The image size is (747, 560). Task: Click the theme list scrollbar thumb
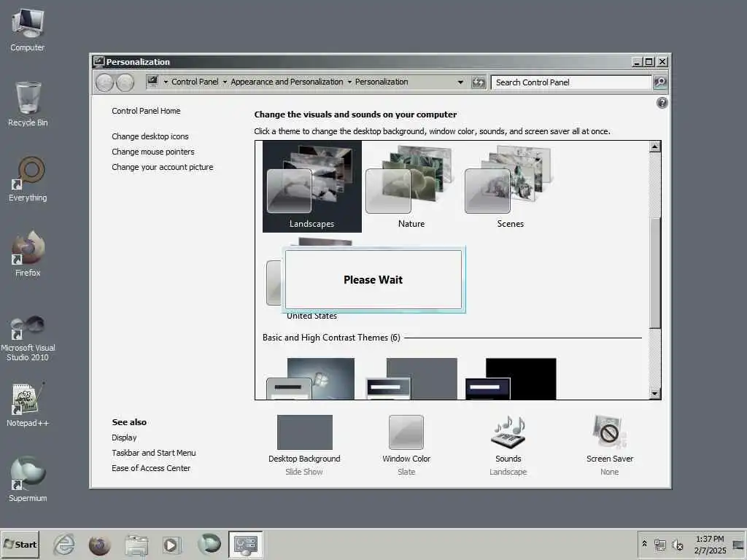click(x=655, y=273)
